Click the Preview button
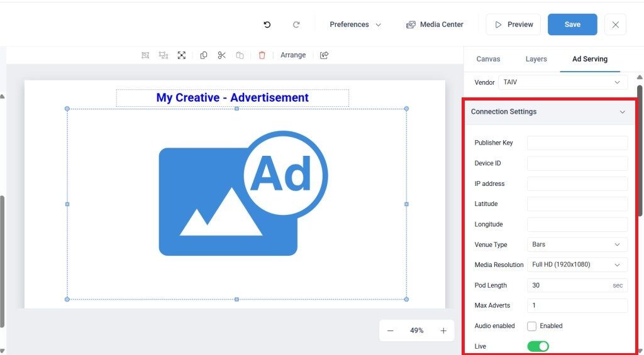Viewport: 644px width, 355px height. pyautogui.click(x=513, y=25)
